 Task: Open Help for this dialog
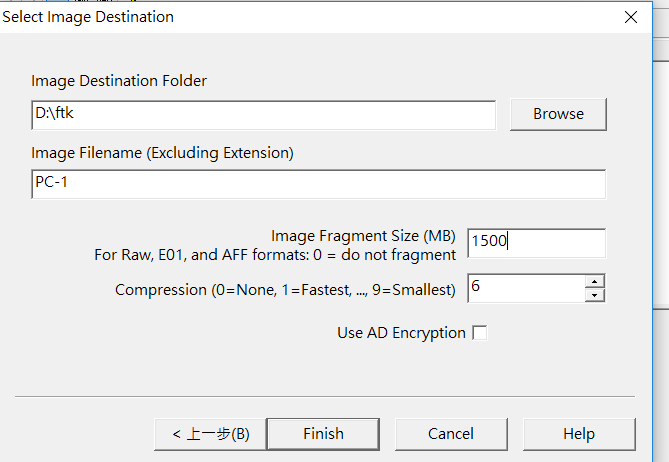579,434
